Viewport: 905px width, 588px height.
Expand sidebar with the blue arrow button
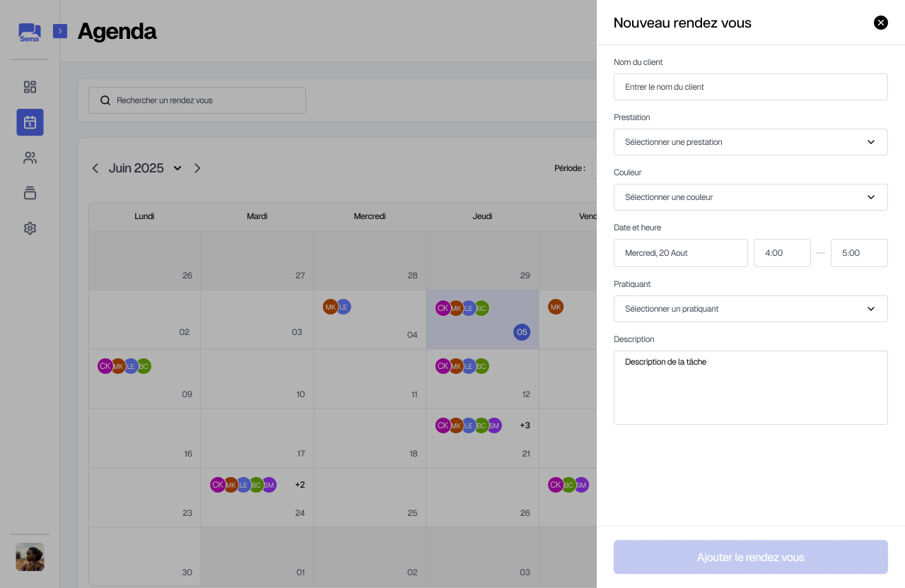[60, 31]
